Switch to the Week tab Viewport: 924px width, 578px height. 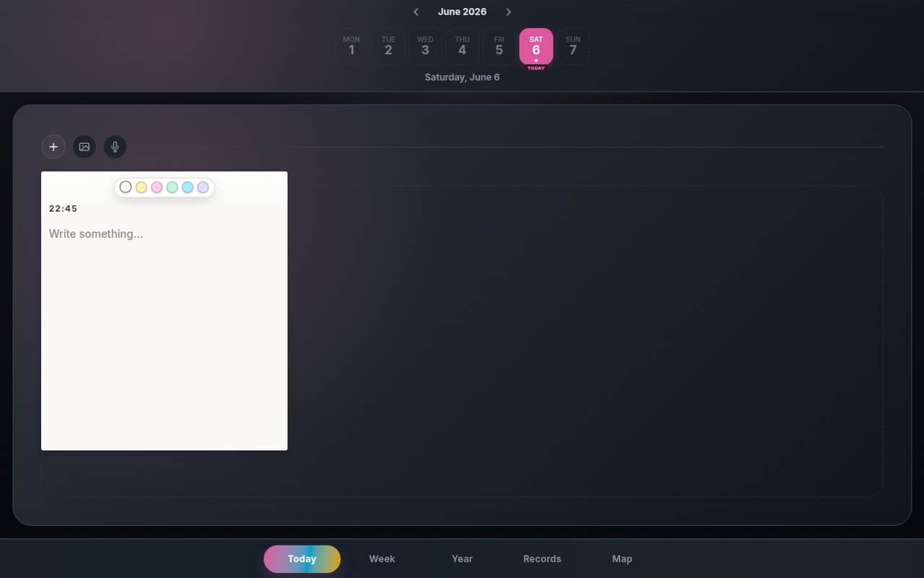coord(382,558)
